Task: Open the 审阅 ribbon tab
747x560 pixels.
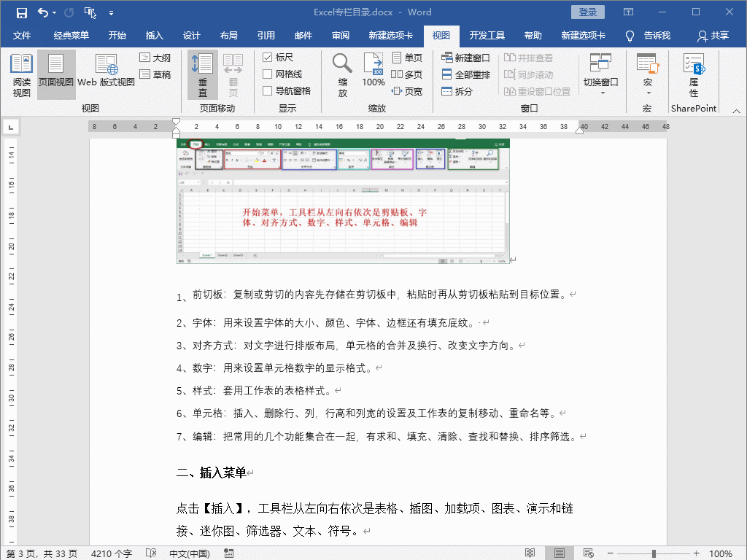Action: [341, 36]
